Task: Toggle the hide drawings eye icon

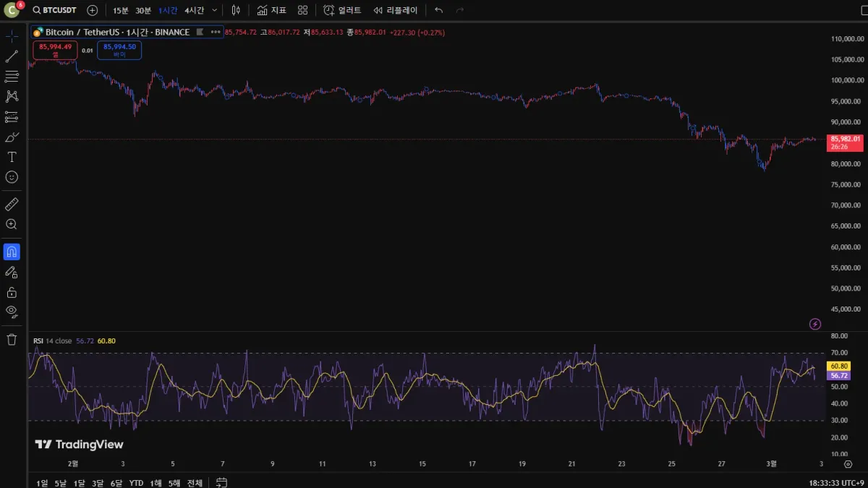Action: [12, 312]
